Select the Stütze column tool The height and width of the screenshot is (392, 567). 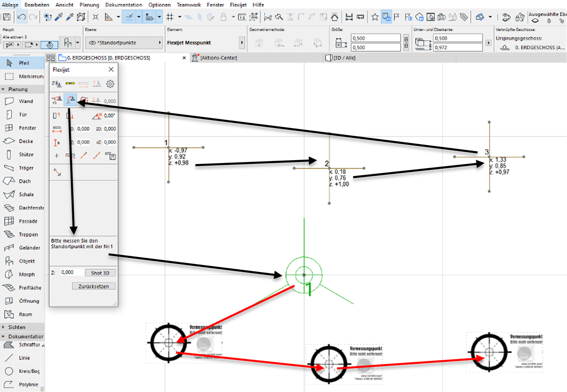click(23, 154)
